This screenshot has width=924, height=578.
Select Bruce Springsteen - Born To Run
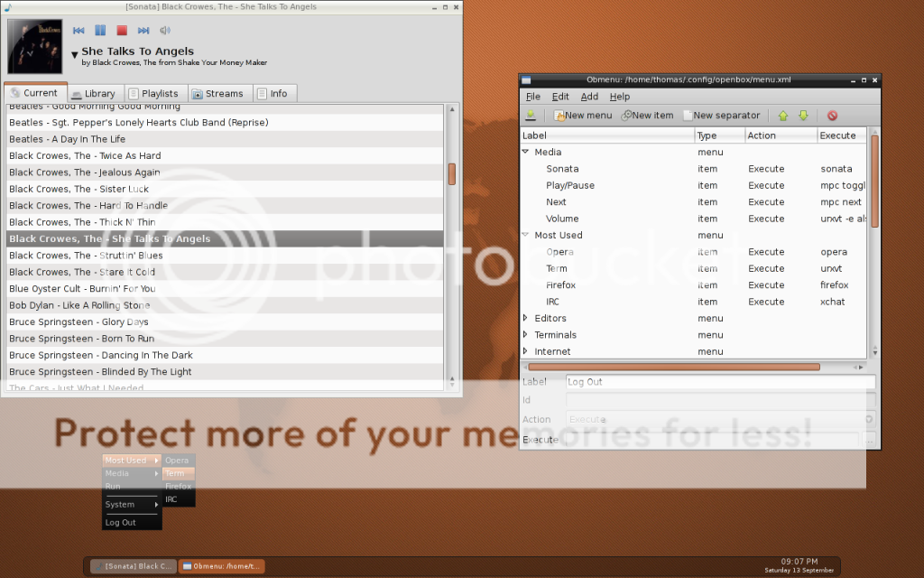[x=225, y=339]
